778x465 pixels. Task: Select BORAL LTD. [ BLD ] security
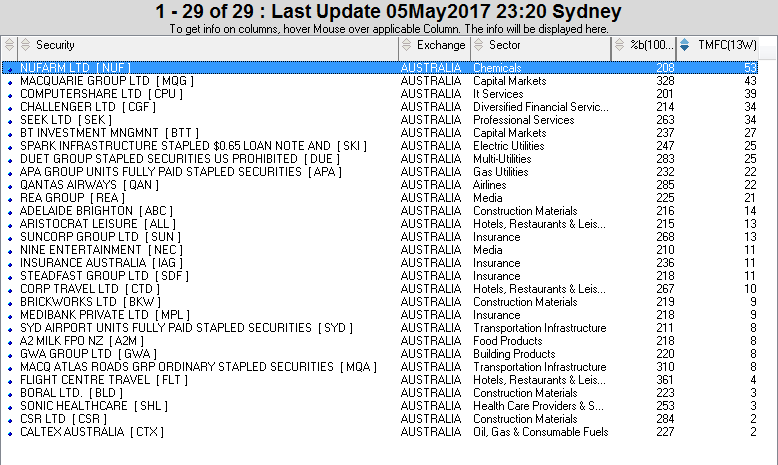click(71, 393)
